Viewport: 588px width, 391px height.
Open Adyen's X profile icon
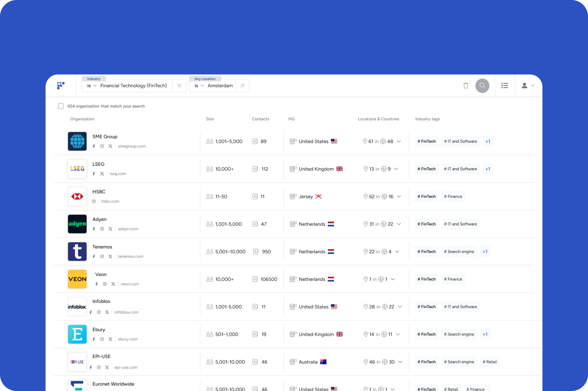tap(111, 229)
